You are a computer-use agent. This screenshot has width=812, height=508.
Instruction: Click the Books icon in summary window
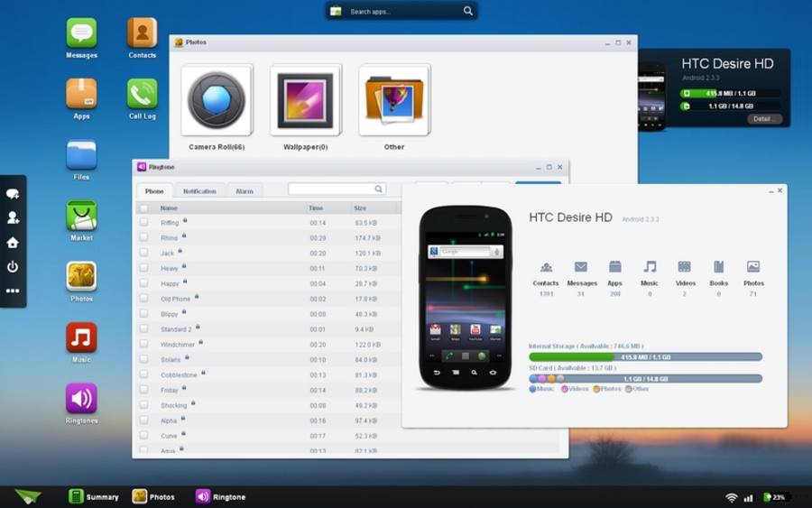718,267
